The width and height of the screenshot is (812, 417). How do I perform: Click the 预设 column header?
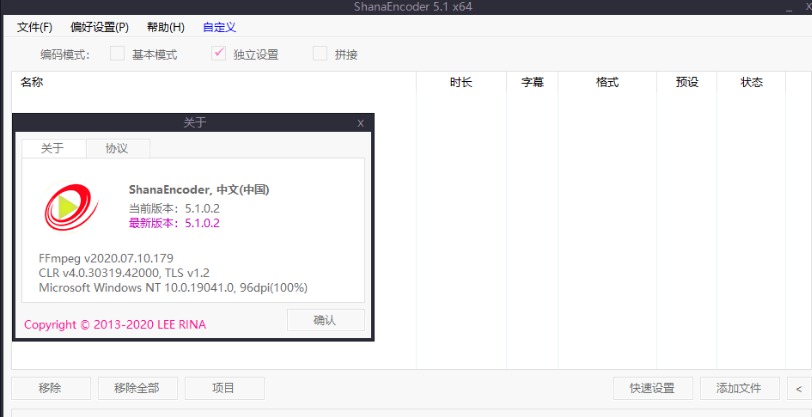[x=687, y=82]
